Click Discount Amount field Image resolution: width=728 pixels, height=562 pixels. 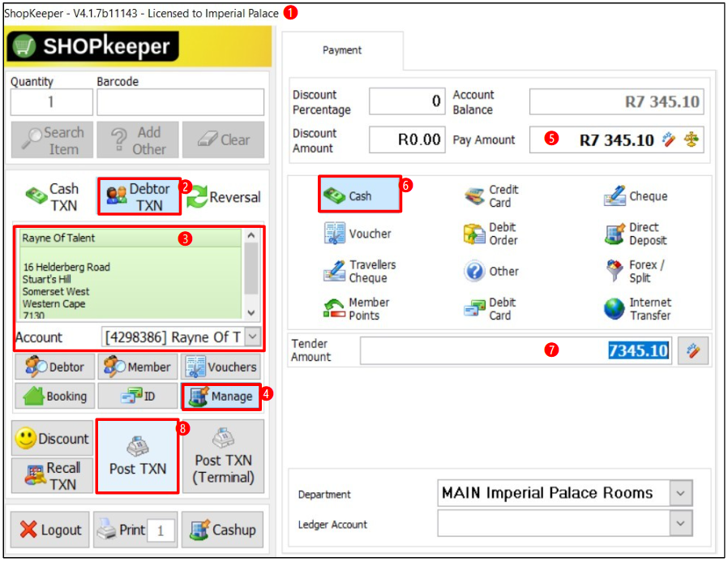coord(407,139)
